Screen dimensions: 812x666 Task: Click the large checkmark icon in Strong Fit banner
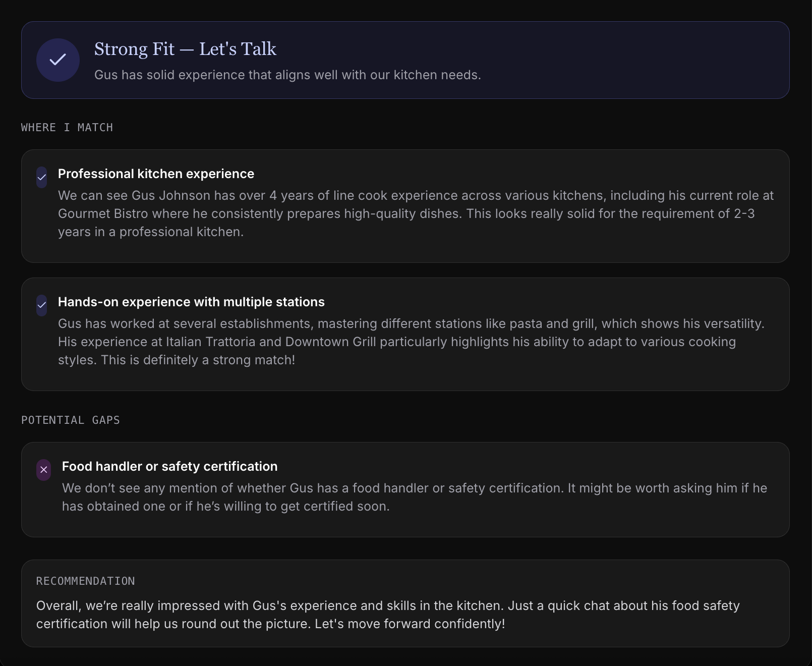(58, 60)
